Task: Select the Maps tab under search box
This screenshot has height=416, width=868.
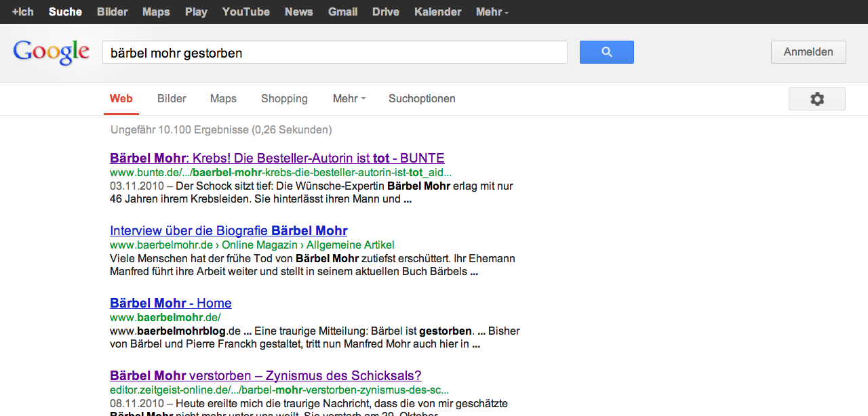Action: (223, 99)
